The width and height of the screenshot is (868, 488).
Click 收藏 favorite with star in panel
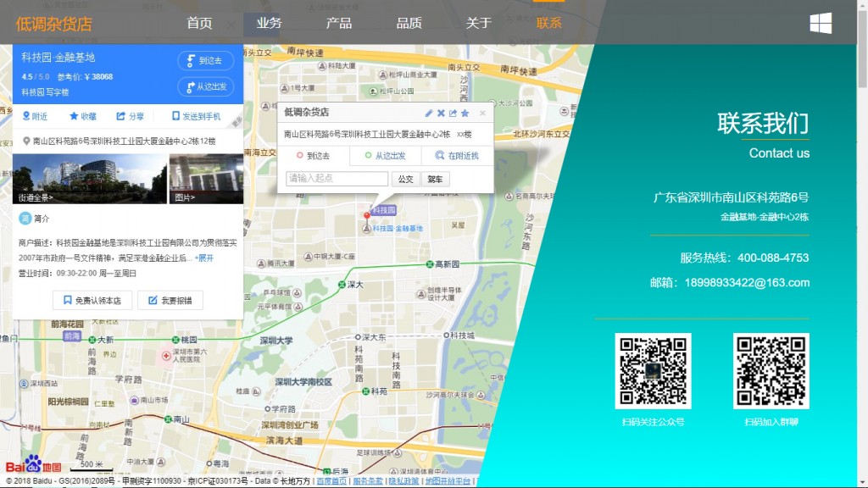pos(82,116)
